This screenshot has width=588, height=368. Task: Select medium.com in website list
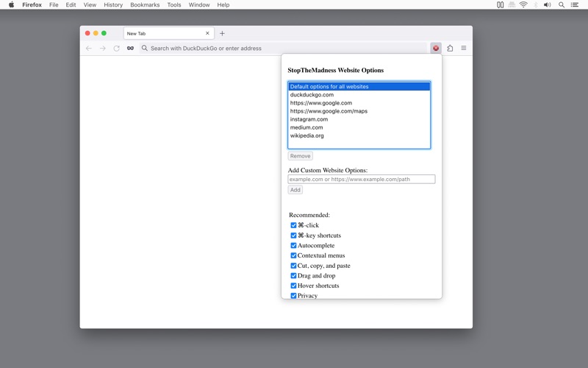tap(359, 127)
